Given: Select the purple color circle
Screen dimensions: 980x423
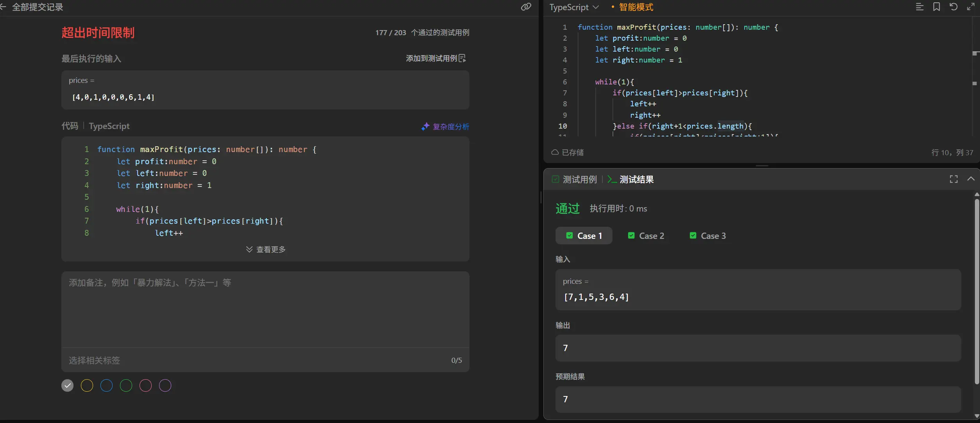Looking at the screenshot, I should [x=165, y=385].
